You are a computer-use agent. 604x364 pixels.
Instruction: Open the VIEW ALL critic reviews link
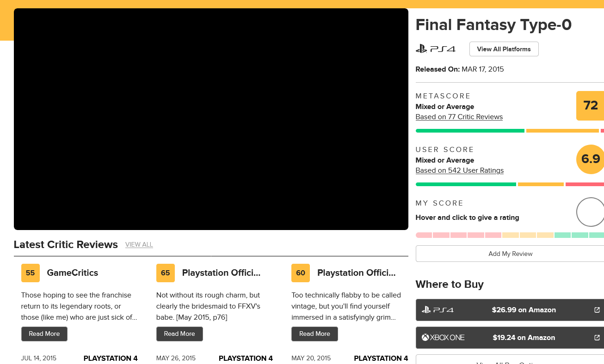click(x=139, y=245)
